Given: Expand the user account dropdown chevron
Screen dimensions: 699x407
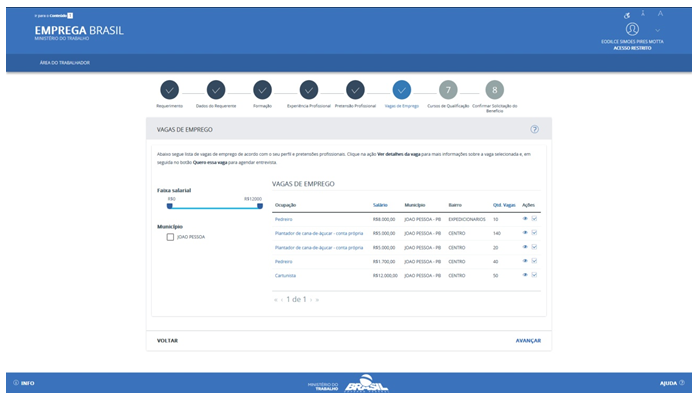Looking at the screenshot, I should point(659,29).
